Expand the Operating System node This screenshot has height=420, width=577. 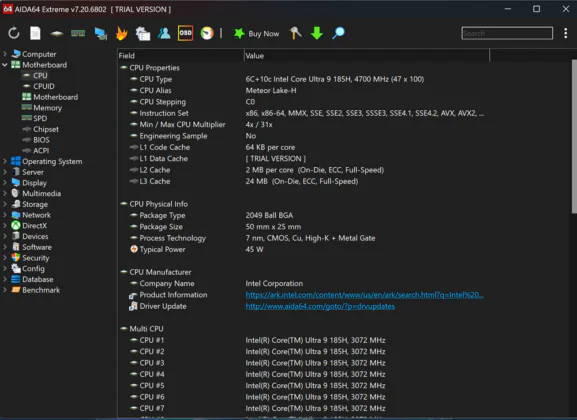click(5, 161)
